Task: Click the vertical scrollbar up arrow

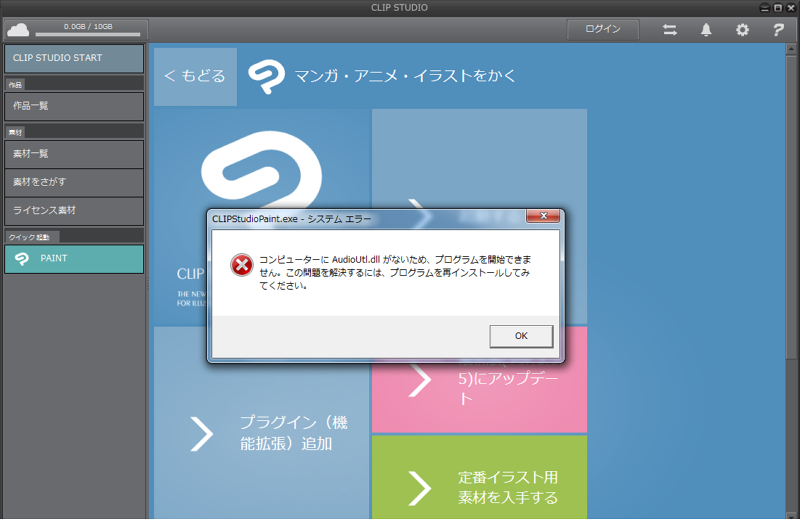Action: (x=791, y=50)
